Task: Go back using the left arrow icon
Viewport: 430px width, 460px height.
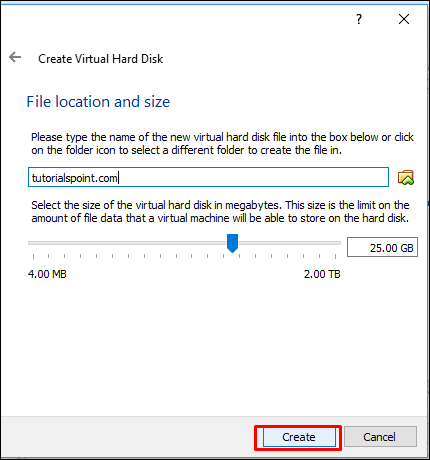Action: pos(15,57)
